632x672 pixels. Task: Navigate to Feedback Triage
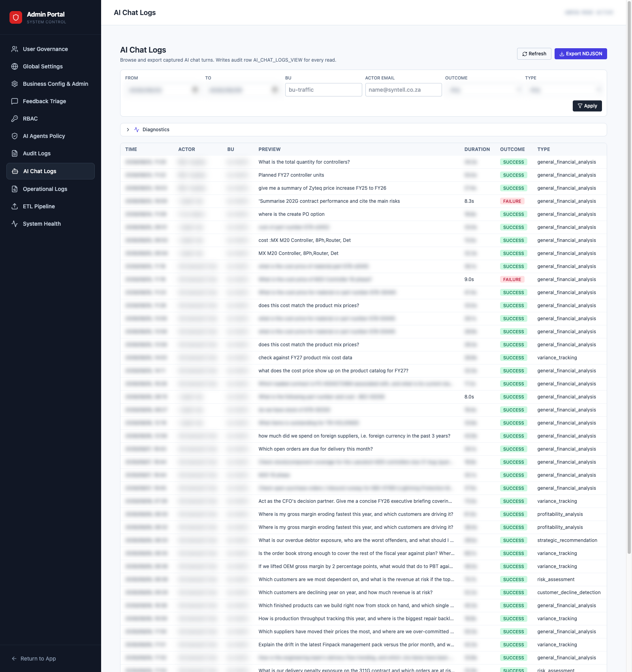[51, 101]
